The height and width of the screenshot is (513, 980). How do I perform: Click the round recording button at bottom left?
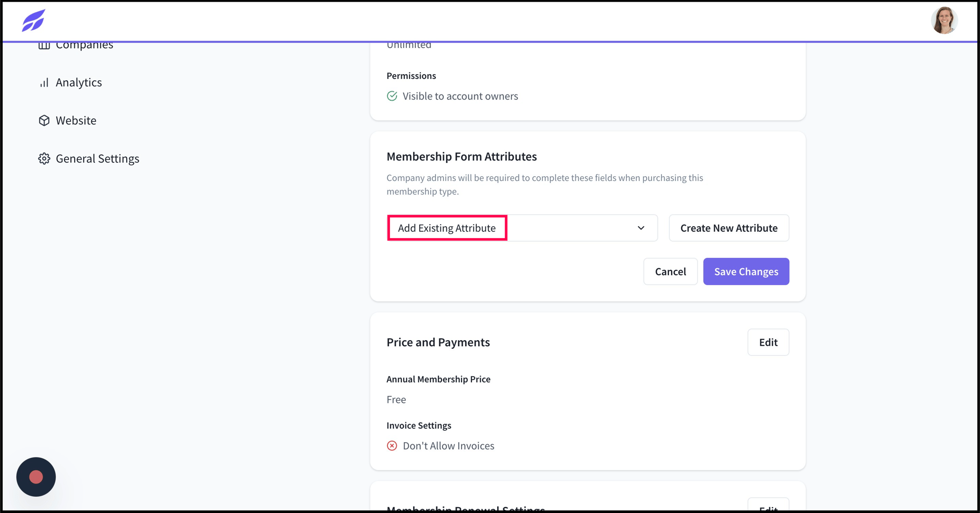pos(36,477)
